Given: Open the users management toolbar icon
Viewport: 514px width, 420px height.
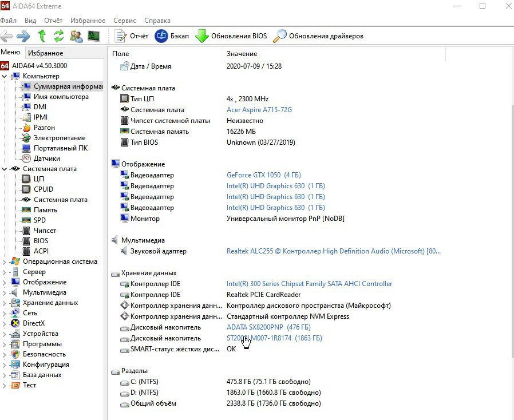Looking at the screenshot, I should pyautogui.click(x=76, y=36).
